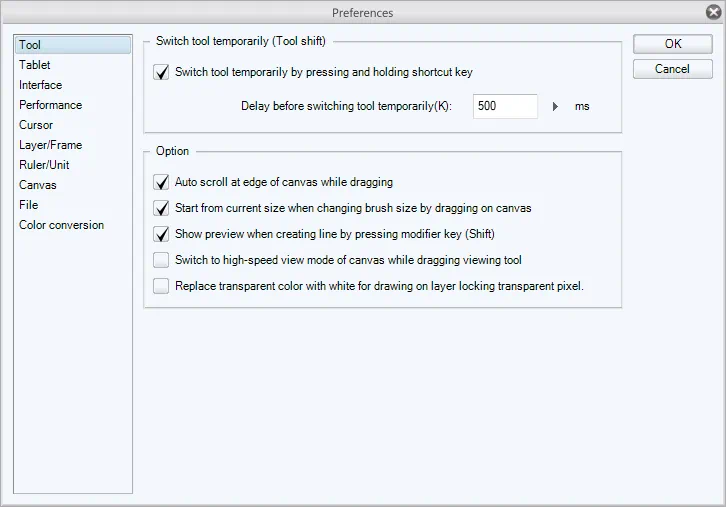
Task: Click the delay before switching tool field
Action: (505, 106)
